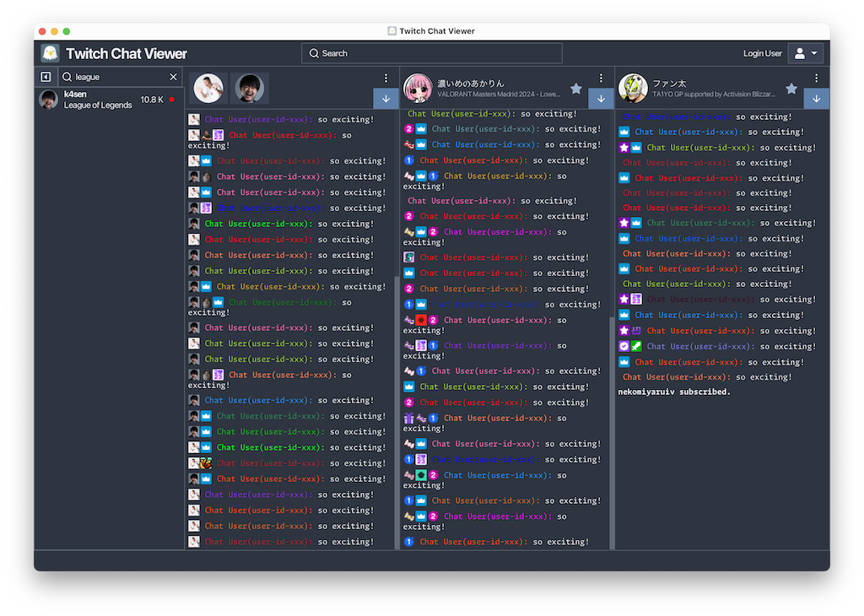Open 濃いめのあかりん column three-dot menu
Screen dimensions: 864x616
[601, 78]
